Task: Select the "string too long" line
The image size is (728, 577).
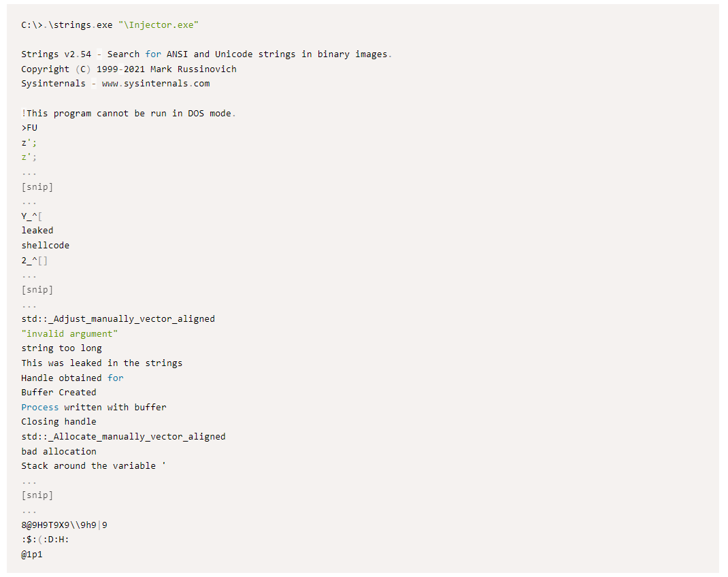Action: pyautogui.click(x=61, y=348)
